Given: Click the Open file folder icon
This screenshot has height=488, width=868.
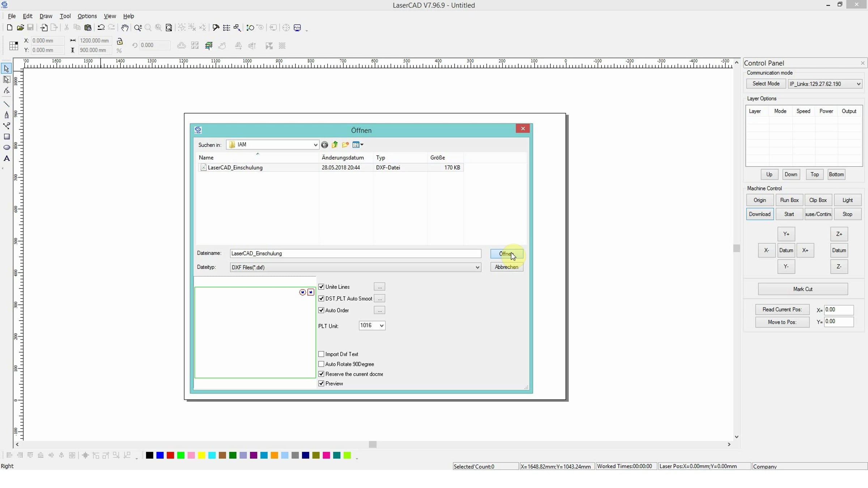Looking at the screenshot, I should (20, 27).
